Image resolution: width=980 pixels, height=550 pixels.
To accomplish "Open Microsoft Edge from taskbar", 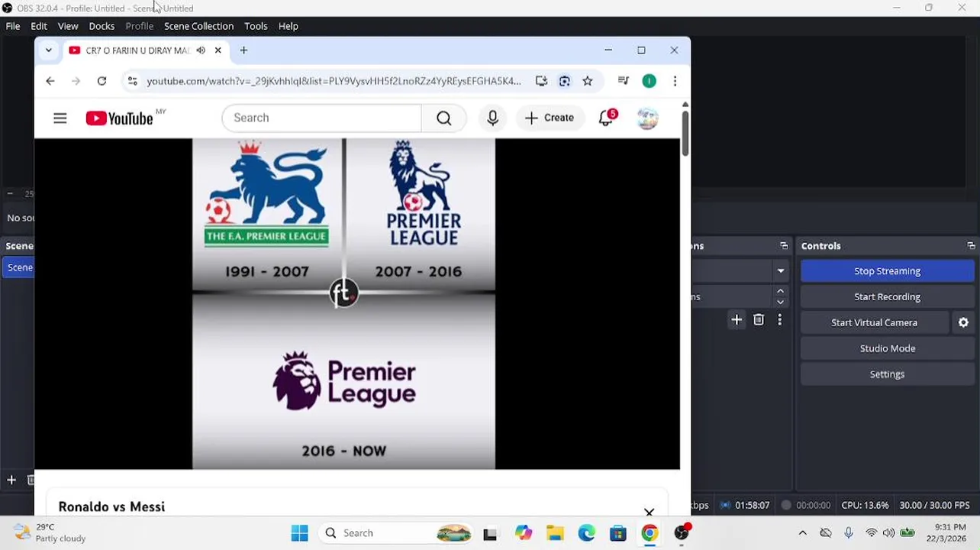I will pyautogui.click(x=586, y=533).
